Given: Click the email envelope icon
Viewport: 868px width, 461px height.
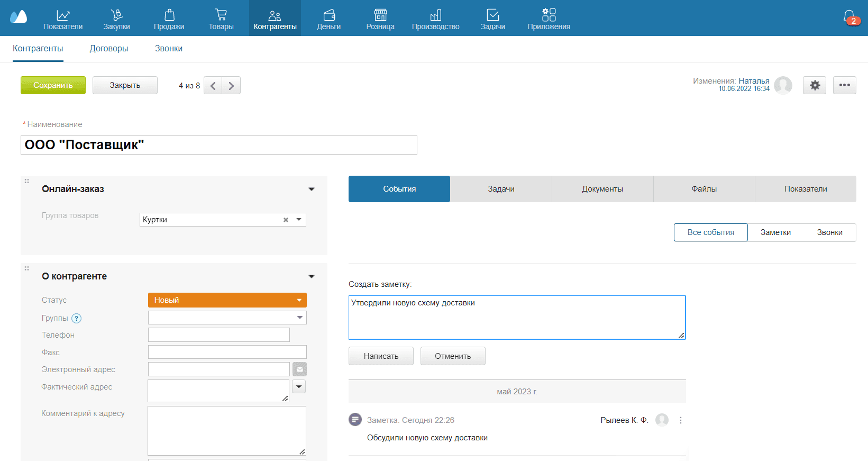Looking at the screenshot, I should 299,369.
